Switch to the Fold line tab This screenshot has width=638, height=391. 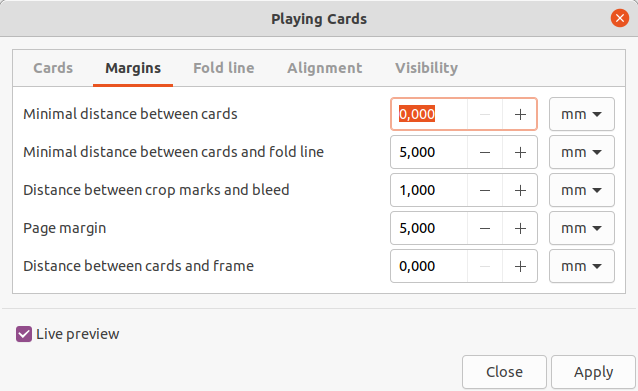tap(223, 68)
